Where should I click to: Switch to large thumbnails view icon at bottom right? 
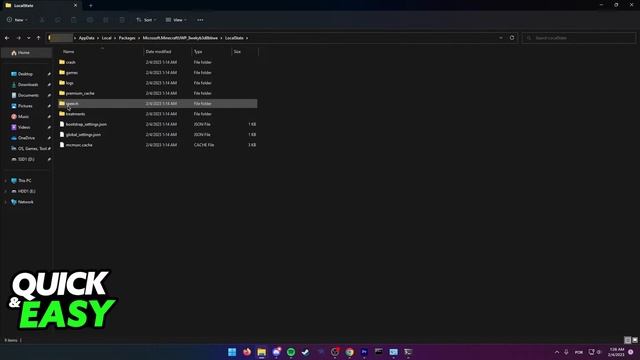click(x=635, y=340)
